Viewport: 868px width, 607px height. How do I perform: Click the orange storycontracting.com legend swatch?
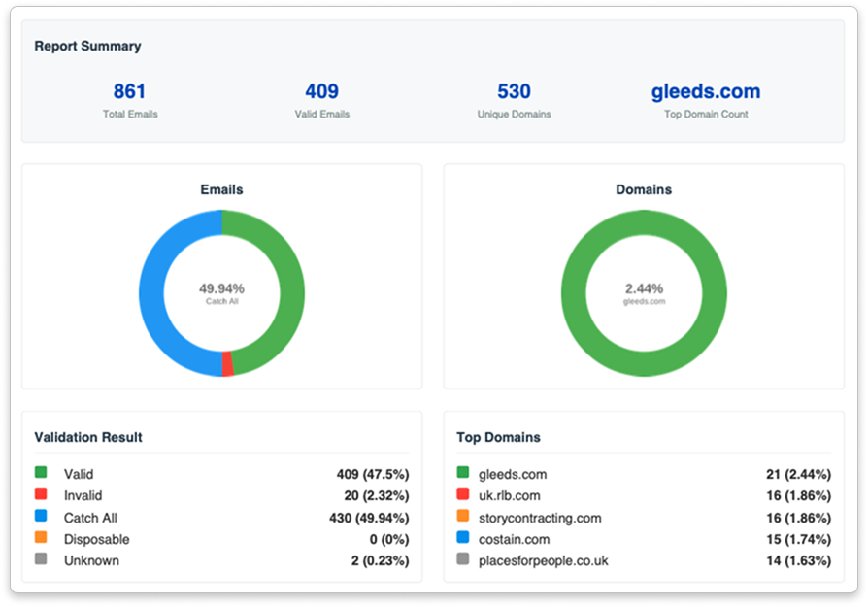[x=463, y=518]
